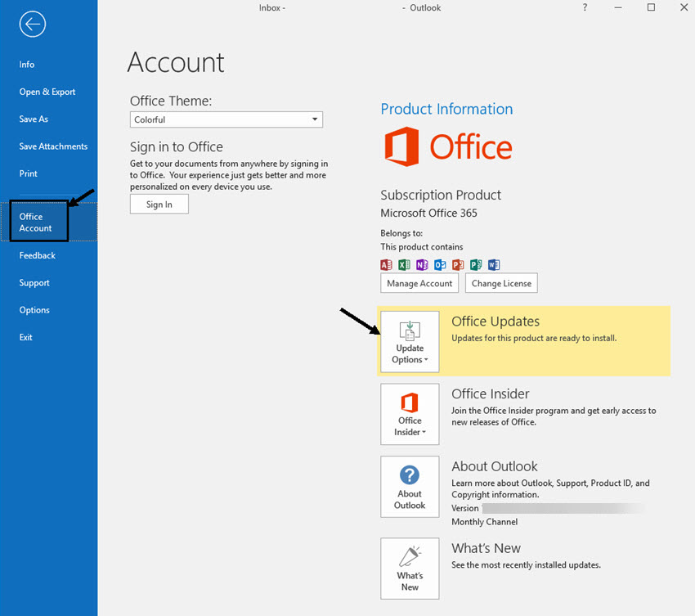Click the Office Updates heading

[x=495, y=321]
